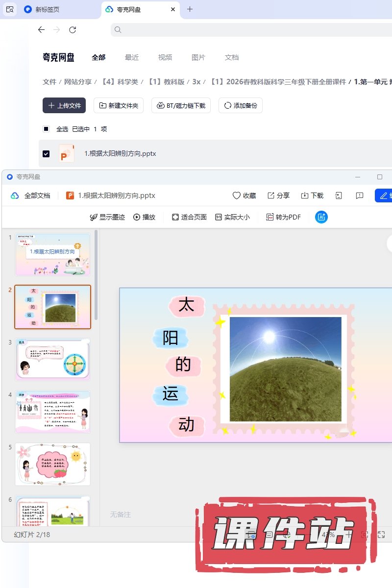This screenshot has width=392, height=588.
Task: Click the feedback exclamation icon
Action: pyautogui.click(x=360, y=196)
